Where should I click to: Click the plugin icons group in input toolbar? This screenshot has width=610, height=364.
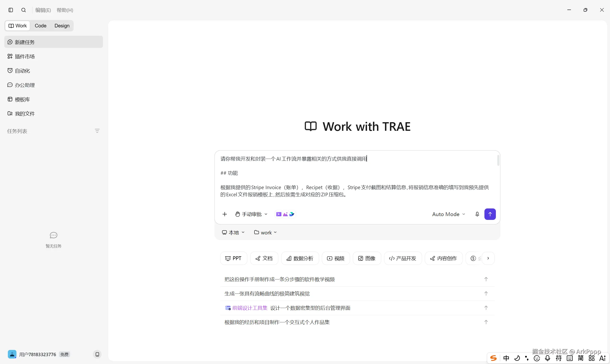pos(285,214)
